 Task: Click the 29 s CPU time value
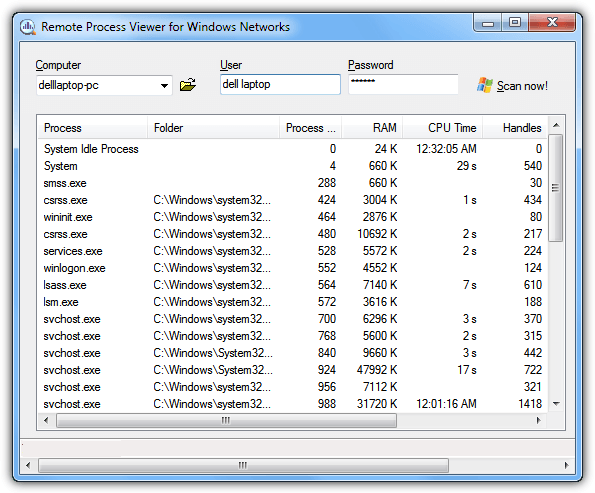click(466, 166)
